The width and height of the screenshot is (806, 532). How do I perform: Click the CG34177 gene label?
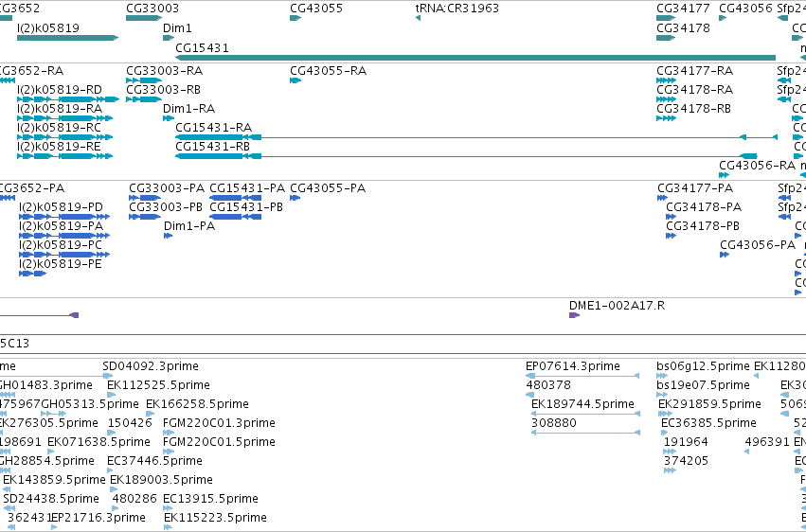click(683, 9)
